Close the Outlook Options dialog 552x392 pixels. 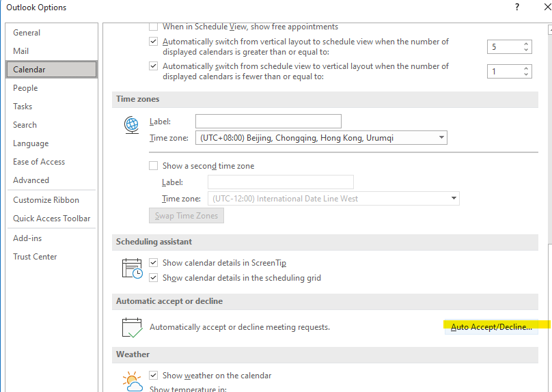(547, 7)
